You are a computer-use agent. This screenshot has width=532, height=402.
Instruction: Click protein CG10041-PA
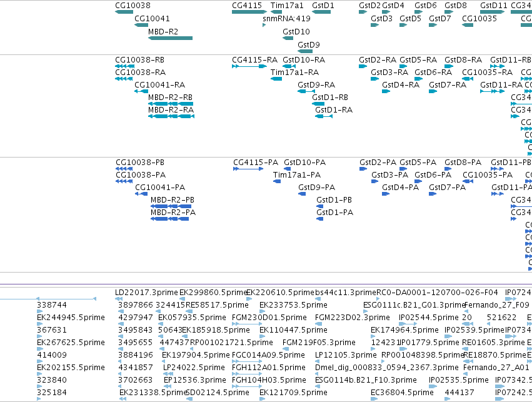(x=160, y=188)
